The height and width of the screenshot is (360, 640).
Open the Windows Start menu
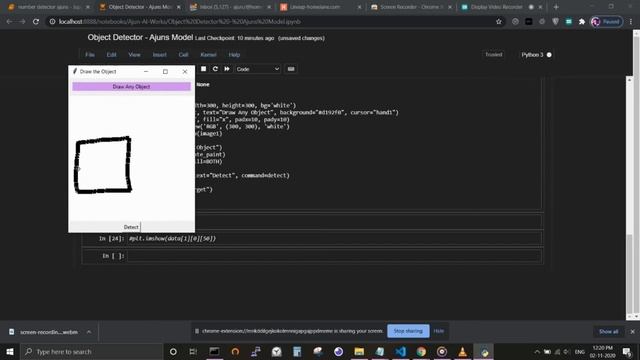[10, 351]
